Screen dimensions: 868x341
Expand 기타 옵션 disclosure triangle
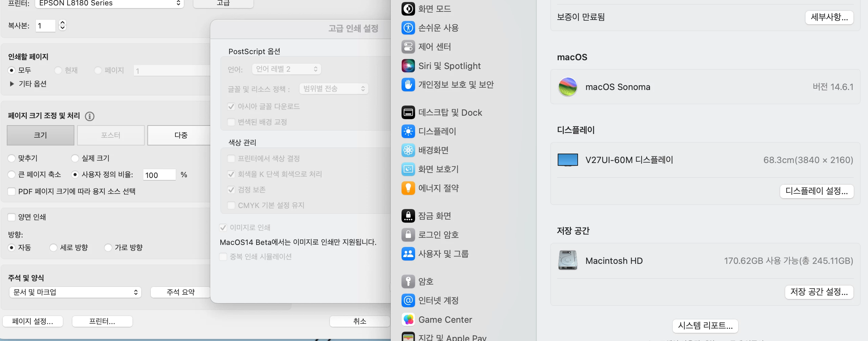12,84
